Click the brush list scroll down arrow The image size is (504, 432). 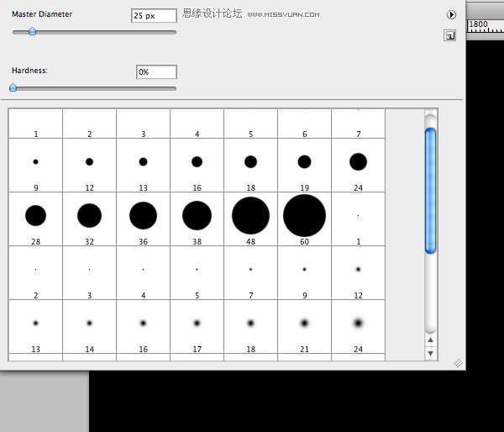click(431, 353)
